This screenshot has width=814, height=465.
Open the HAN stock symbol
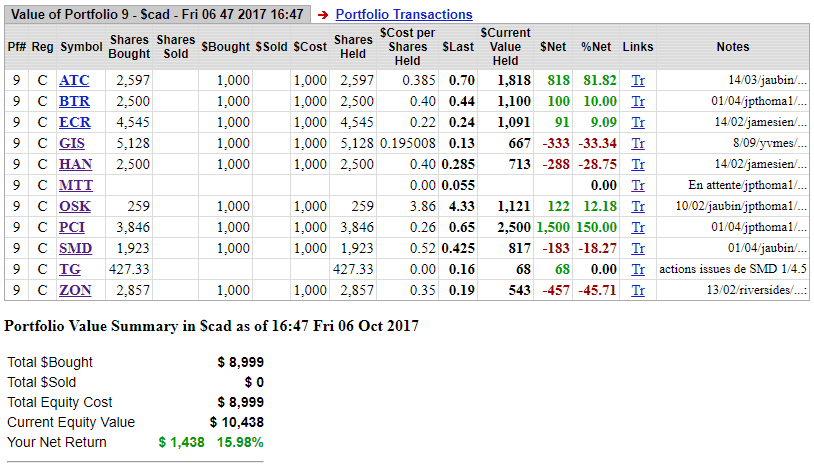click(75, 164)
